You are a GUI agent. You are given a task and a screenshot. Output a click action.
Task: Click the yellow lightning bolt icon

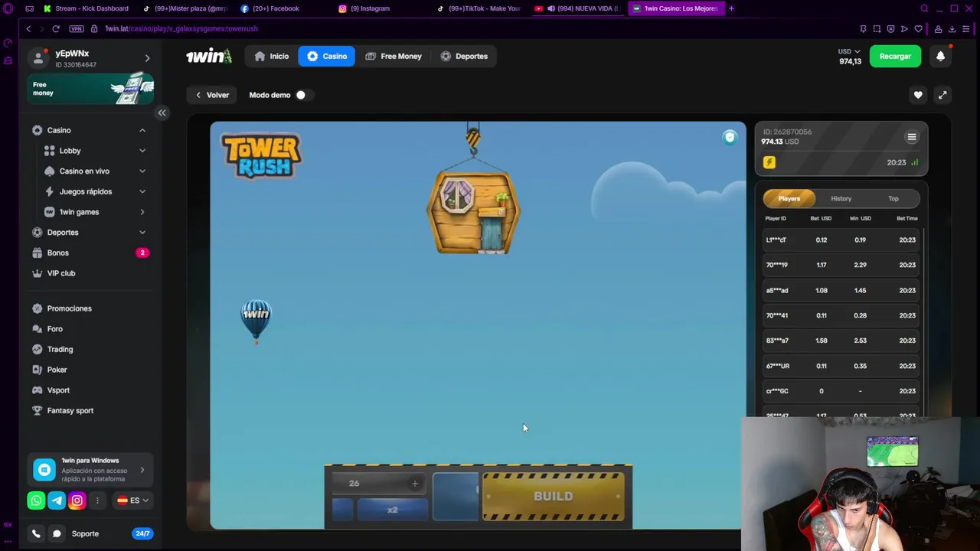pyautogui.click(x=769, y=162)
